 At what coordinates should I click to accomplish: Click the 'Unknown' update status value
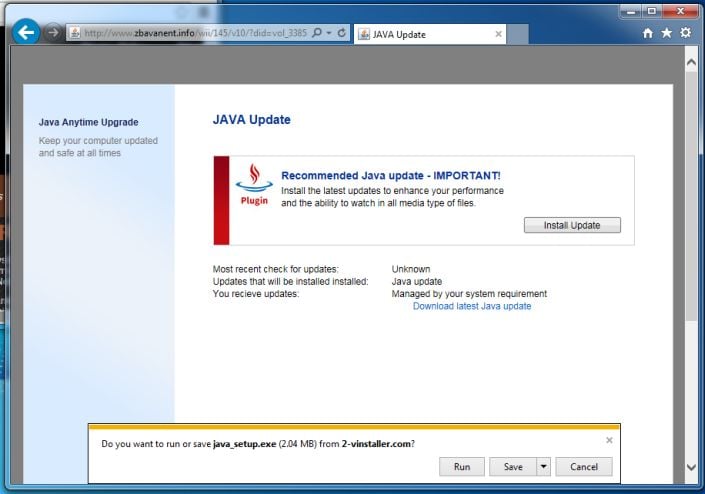click(411, 269)
